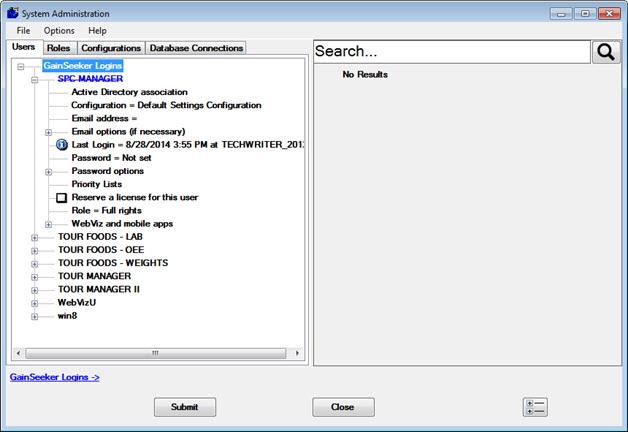Viewport: 628px width, 432px height.
Task: Expand the TOUR FOODS - LAB user
Action: click(x=34, y=237)
